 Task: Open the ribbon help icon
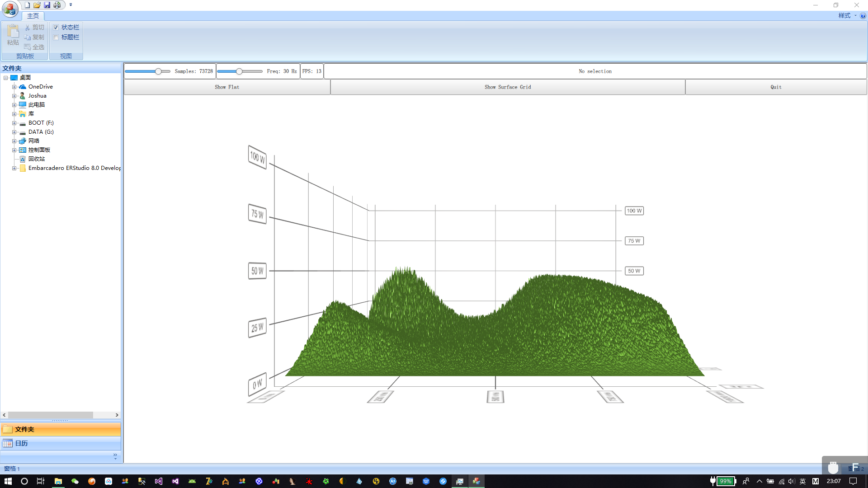(863, 16)
